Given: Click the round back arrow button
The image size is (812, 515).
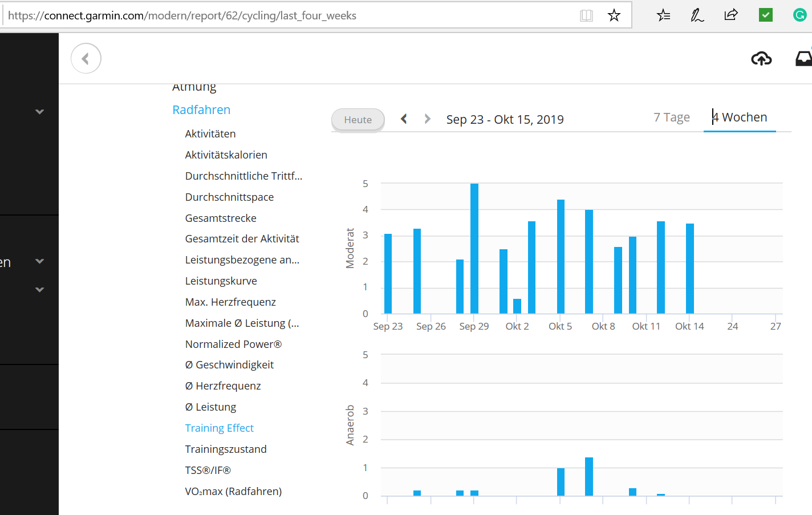Looking at the screenshot, I should [x=86, y=58].
